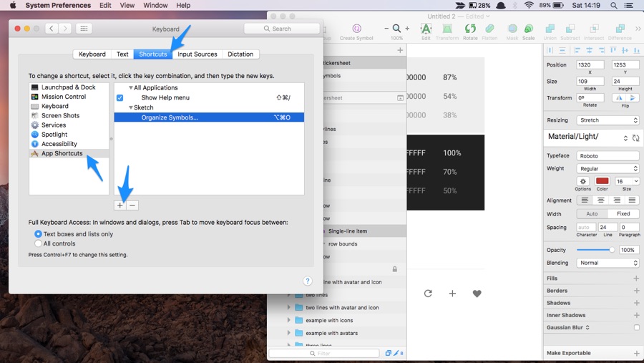Click the Difference boolean icon in Sketch
Screen dimensions: 644x363
(x=620, y=29)
